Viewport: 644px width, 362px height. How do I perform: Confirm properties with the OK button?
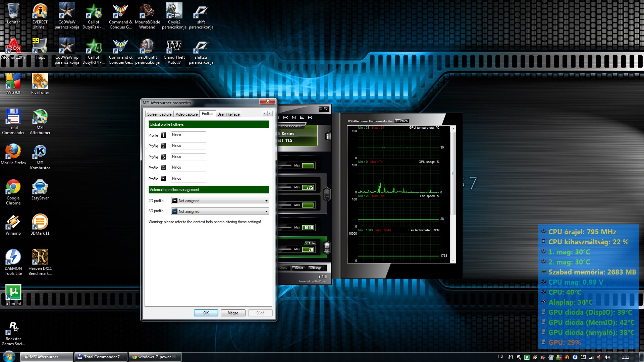click(206, 313)
